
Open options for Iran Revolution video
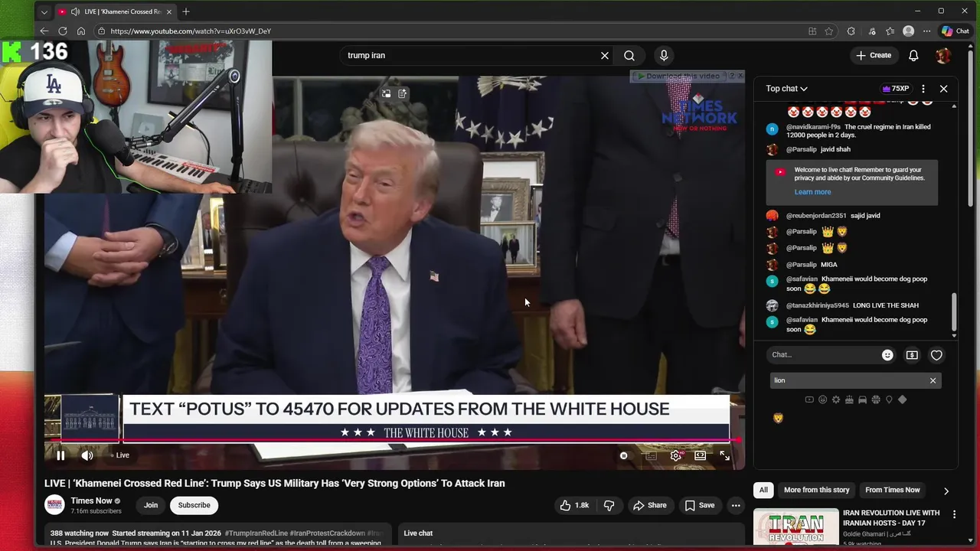(954, 515)
